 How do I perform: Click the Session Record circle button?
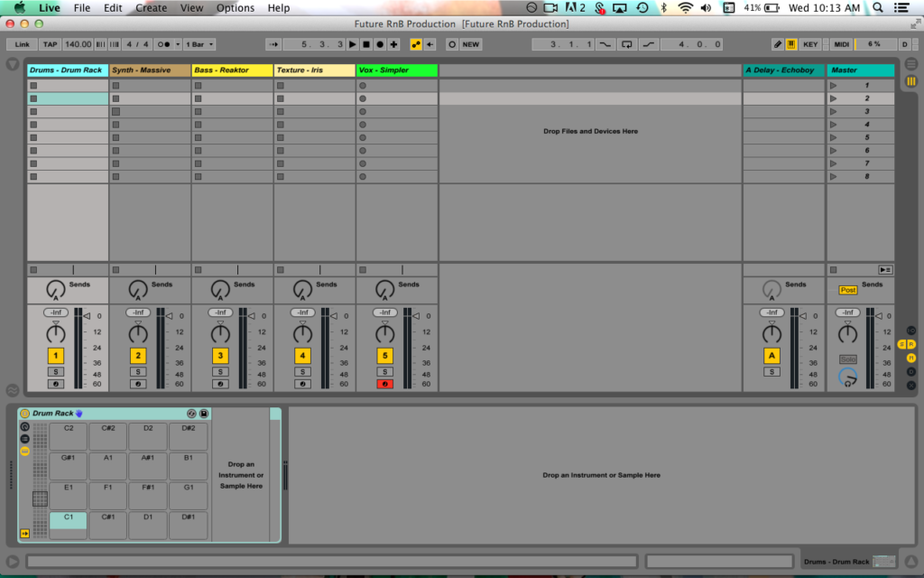[x=452, y=44]
